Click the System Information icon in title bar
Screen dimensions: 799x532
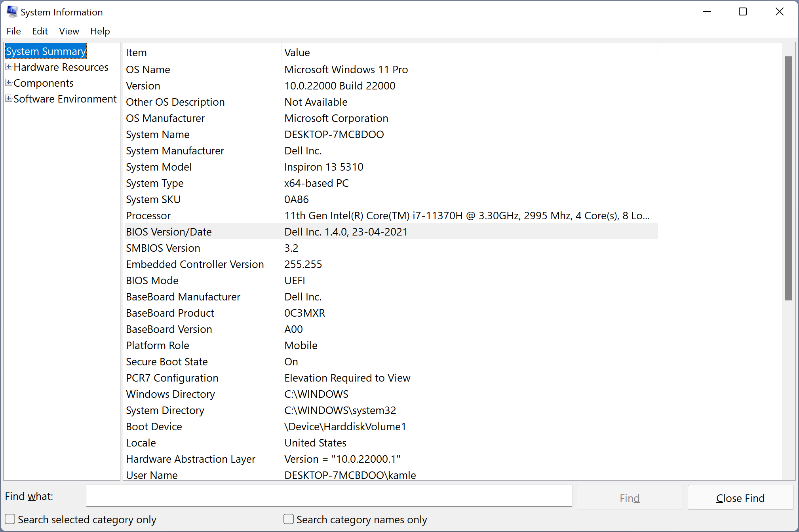click(x=11, y=11)
